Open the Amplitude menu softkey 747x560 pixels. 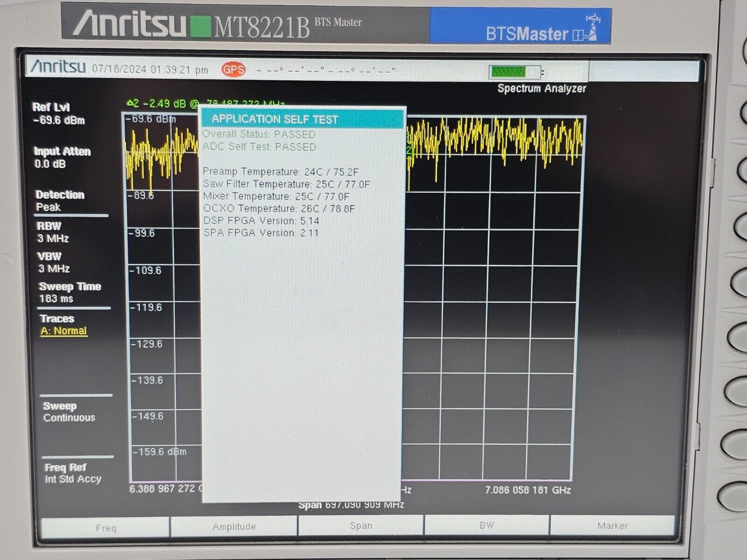click(x=234, y=526)
